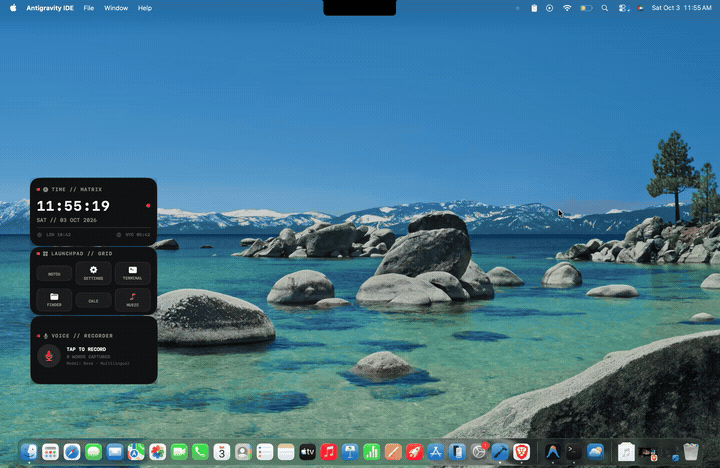720x468 pixels.
Task: Open Control Center in menu bar
Action: point(623,8)
